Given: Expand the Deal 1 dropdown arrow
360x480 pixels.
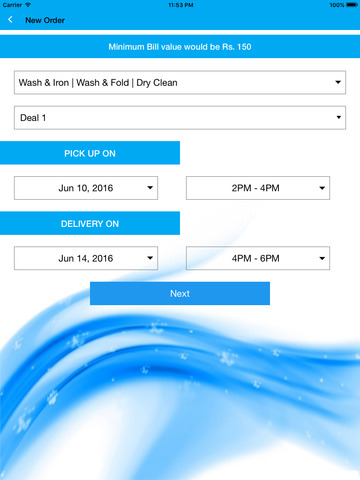Looking at the screenshot, I should click(338, 117).
